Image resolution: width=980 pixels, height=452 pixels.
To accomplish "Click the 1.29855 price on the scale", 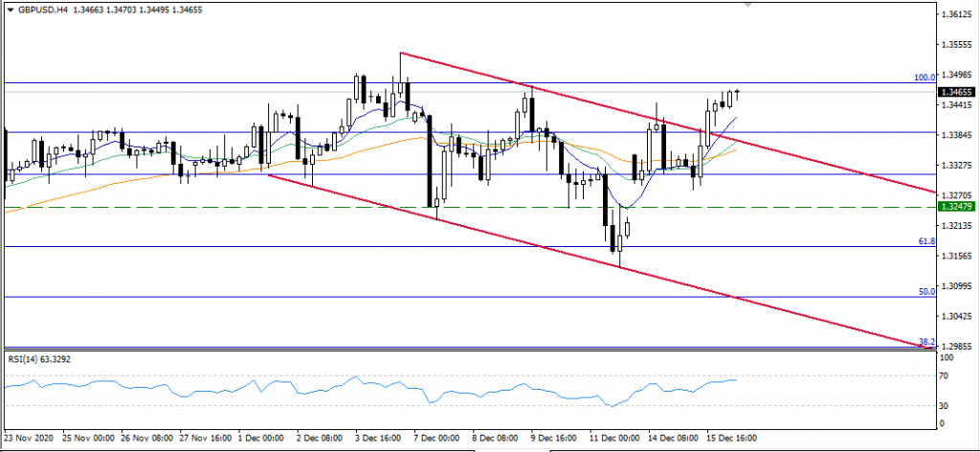I will [x=957, y=346].
